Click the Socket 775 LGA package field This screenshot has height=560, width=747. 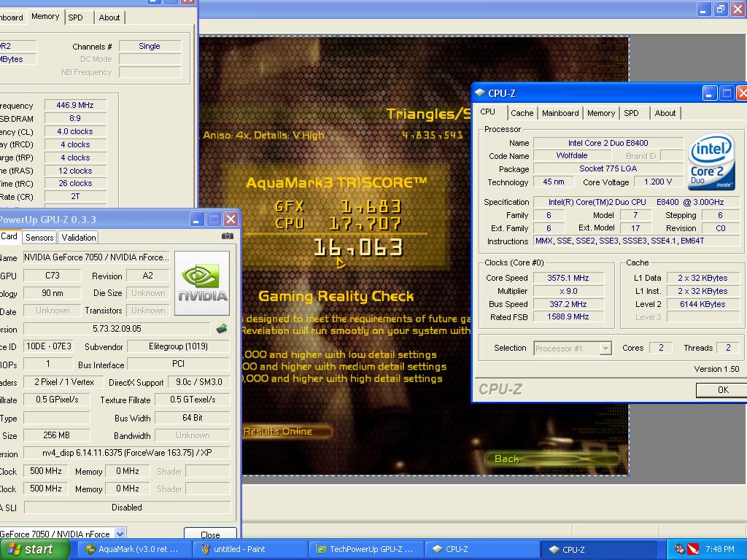point(608,168)
